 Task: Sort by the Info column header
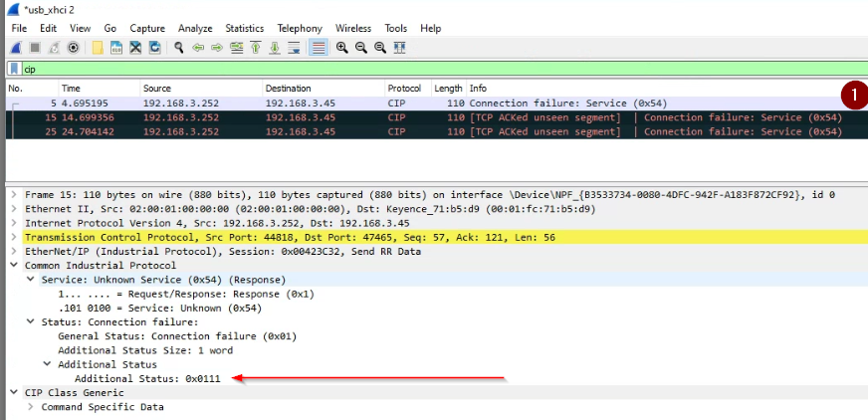tap(667, 88)
